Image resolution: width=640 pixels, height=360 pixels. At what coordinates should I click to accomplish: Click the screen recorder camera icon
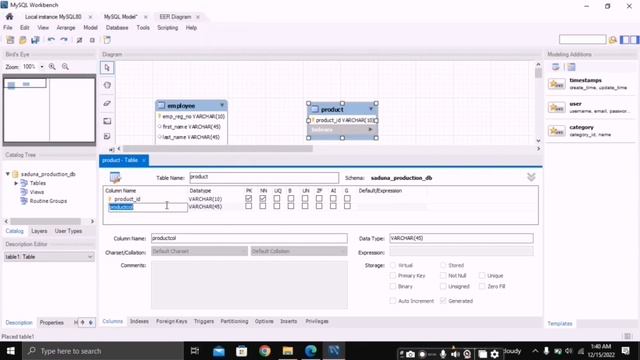(411, 354)
